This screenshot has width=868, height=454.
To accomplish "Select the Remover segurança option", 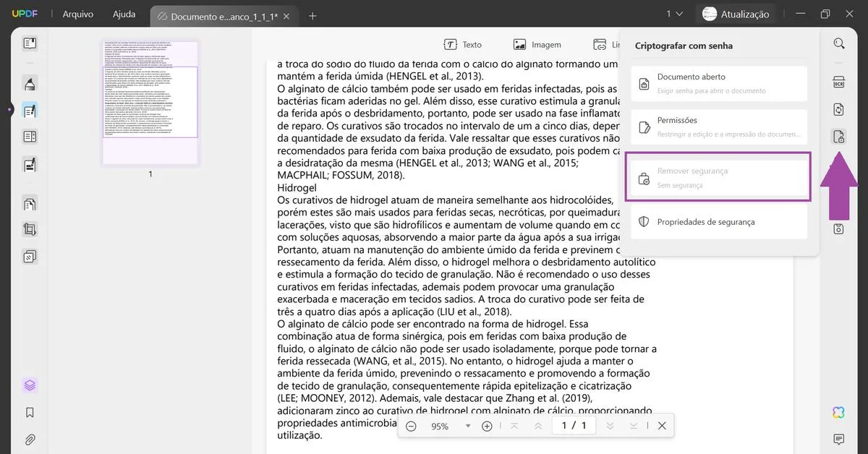I will 718,176.
